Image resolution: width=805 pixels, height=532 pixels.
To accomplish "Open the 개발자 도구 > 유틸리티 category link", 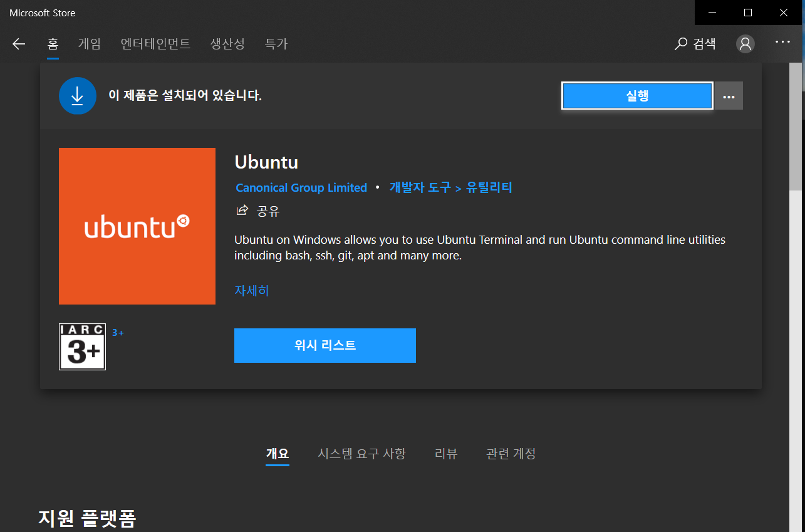I will point(451,187).
